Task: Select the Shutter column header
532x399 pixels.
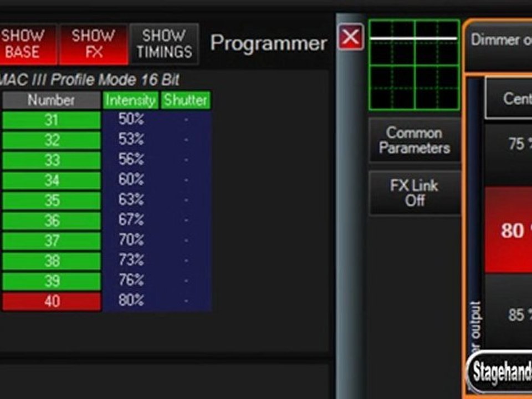Action: pos(186,100)
